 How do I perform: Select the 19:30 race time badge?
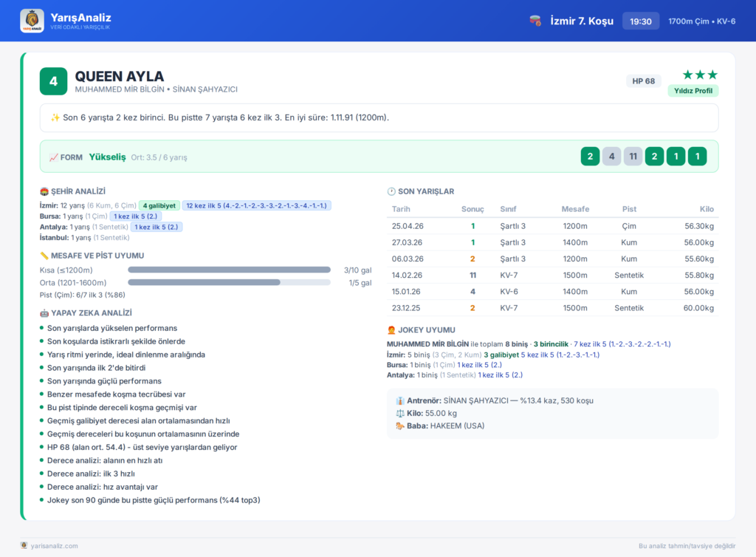click(641, 21)
